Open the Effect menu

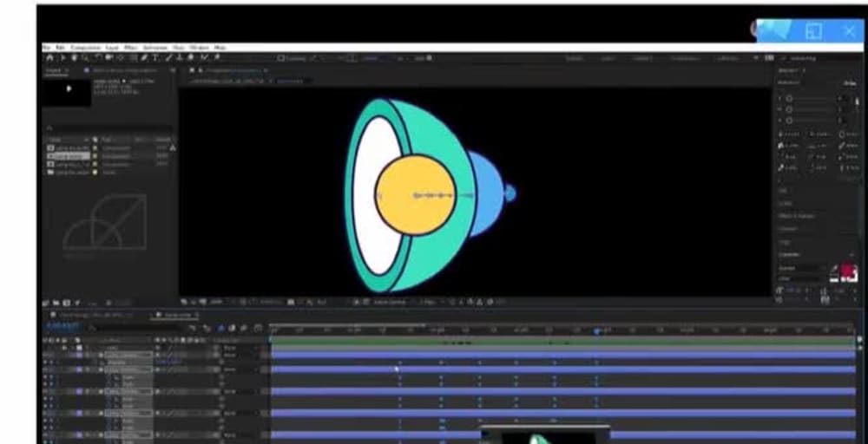[x=131, y=48]
